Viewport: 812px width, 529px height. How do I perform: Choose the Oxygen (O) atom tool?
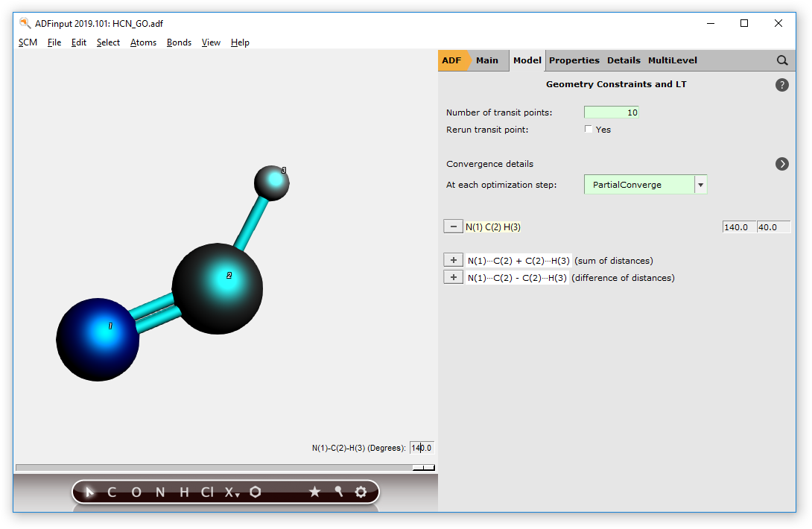click(136, 492)
